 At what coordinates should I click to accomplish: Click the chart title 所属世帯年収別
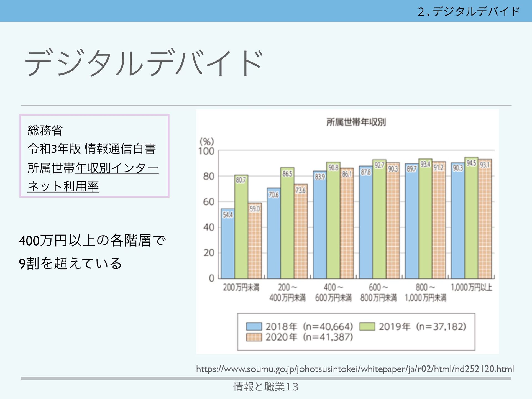point(356,122)
